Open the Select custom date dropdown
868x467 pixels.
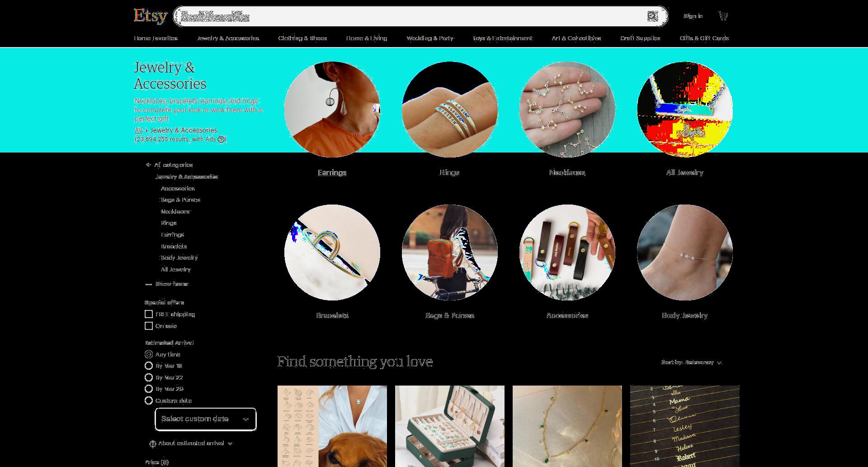(206, 419)
